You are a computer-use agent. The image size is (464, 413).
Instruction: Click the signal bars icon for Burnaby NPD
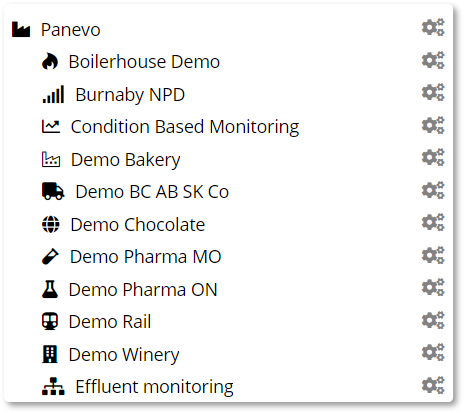coord(53,94)
